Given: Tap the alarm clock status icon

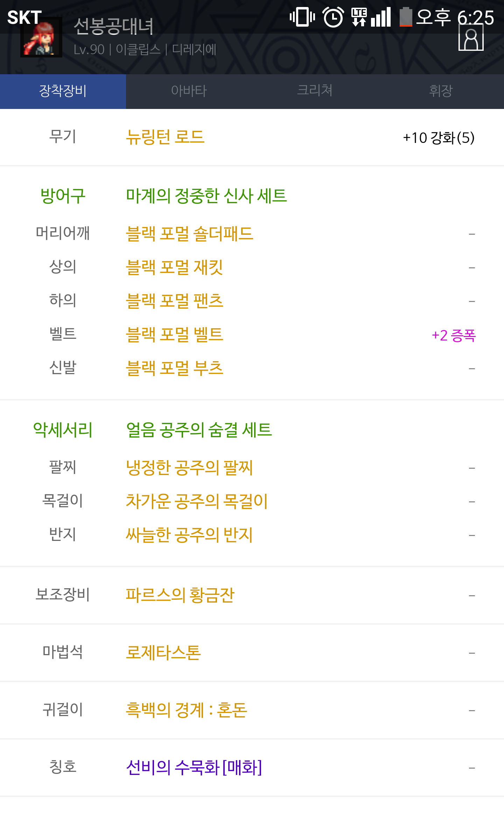Looking at the screenshot, I should [333, 17].
